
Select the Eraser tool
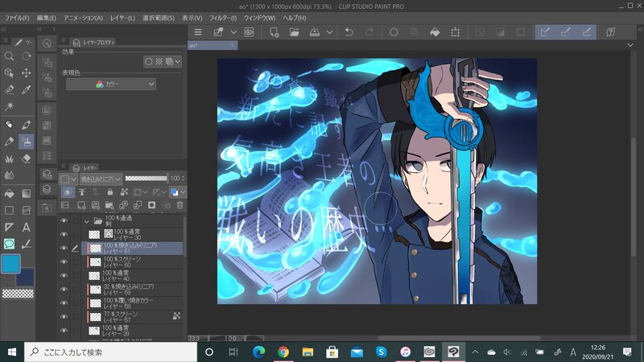coord(27,158)
